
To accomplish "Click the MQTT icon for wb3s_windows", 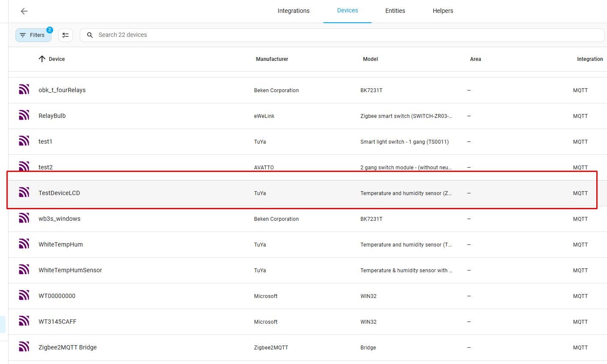I will 24,218.
